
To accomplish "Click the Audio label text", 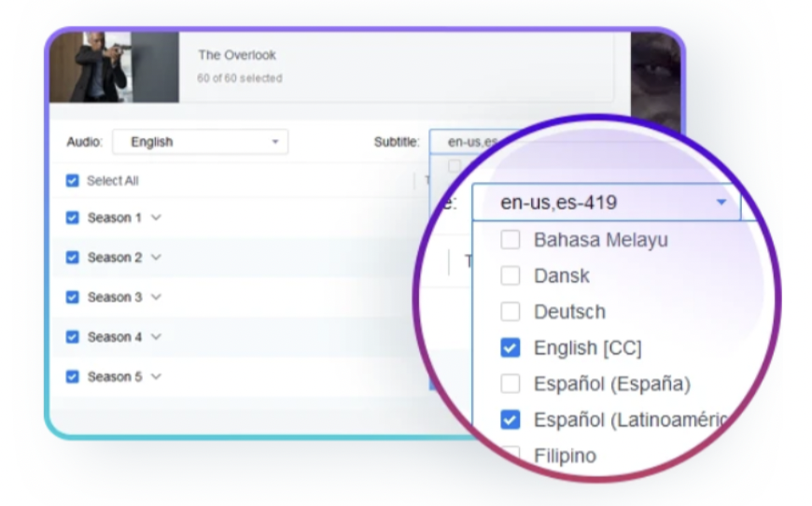I will 84,142.
